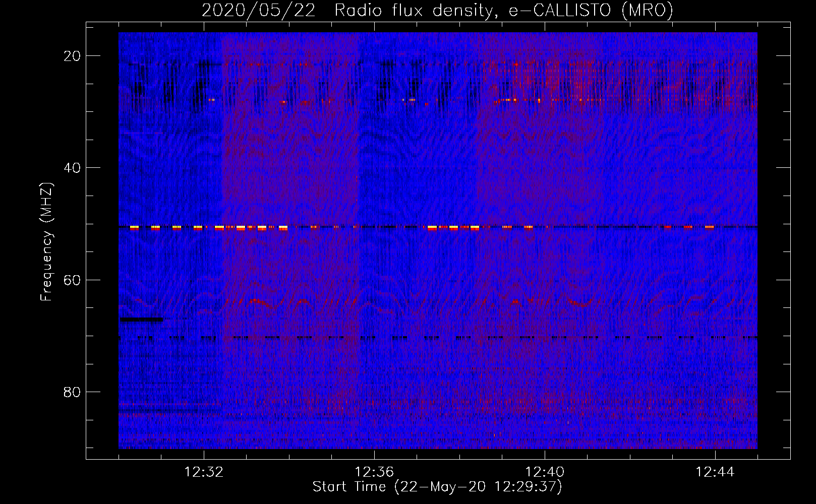
Task: Select the 12:32 time tick label
Action: 204,473
